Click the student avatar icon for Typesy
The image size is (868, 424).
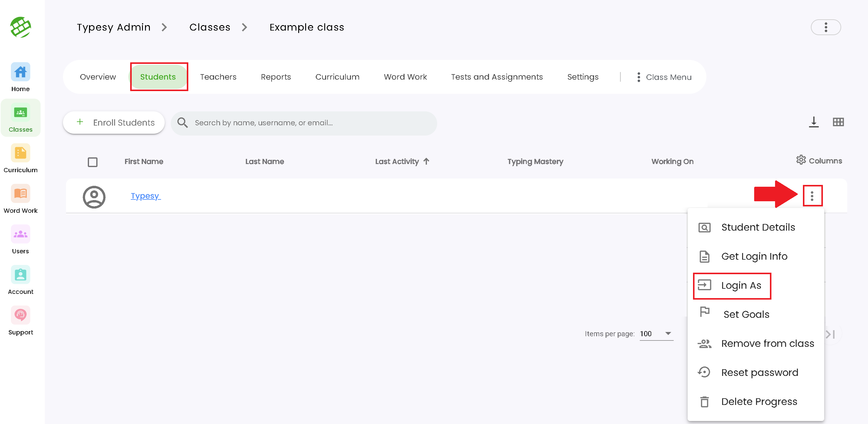point(94,197)
